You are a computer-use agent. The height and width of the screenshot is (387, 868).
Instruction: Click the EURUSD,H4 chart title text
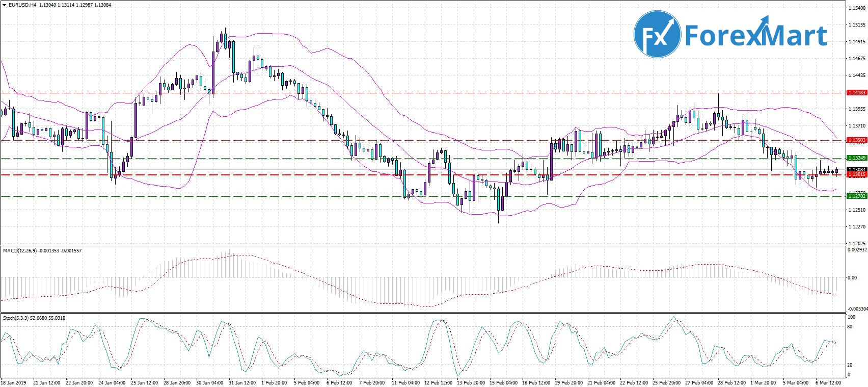click(21, 5)
